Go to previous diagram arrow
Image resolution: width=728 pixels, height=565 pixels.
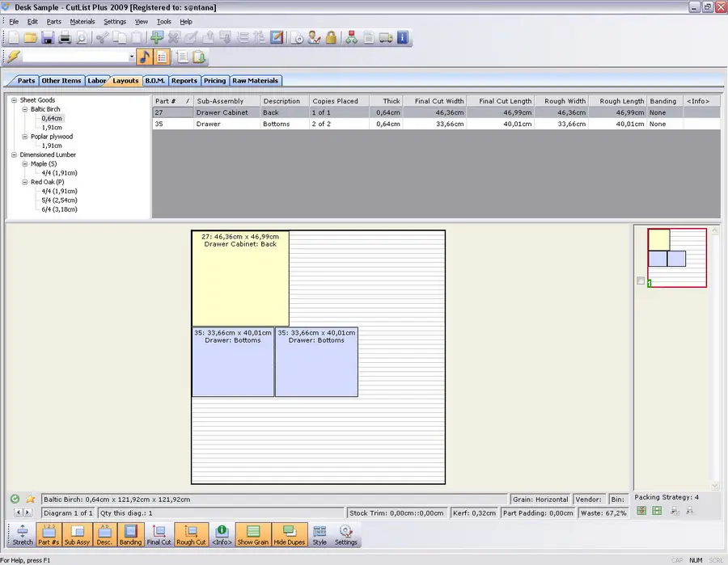(19, 512)
